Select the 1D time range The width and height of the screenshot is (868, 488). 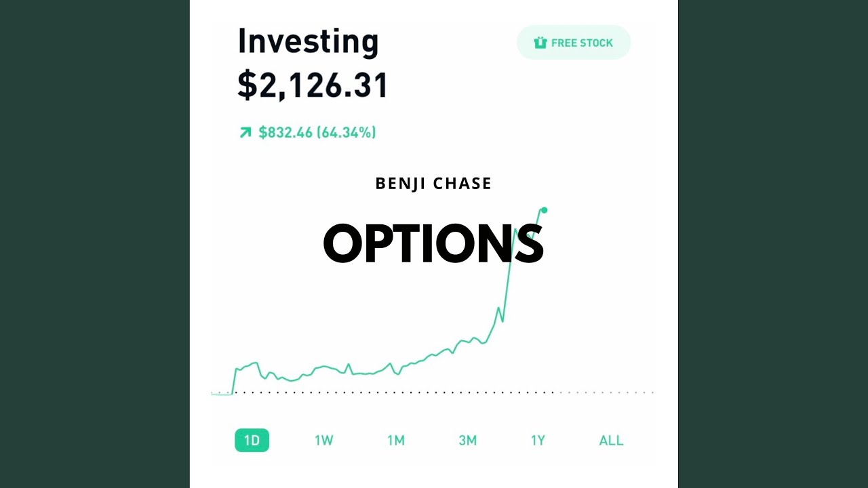coord(252,441)
